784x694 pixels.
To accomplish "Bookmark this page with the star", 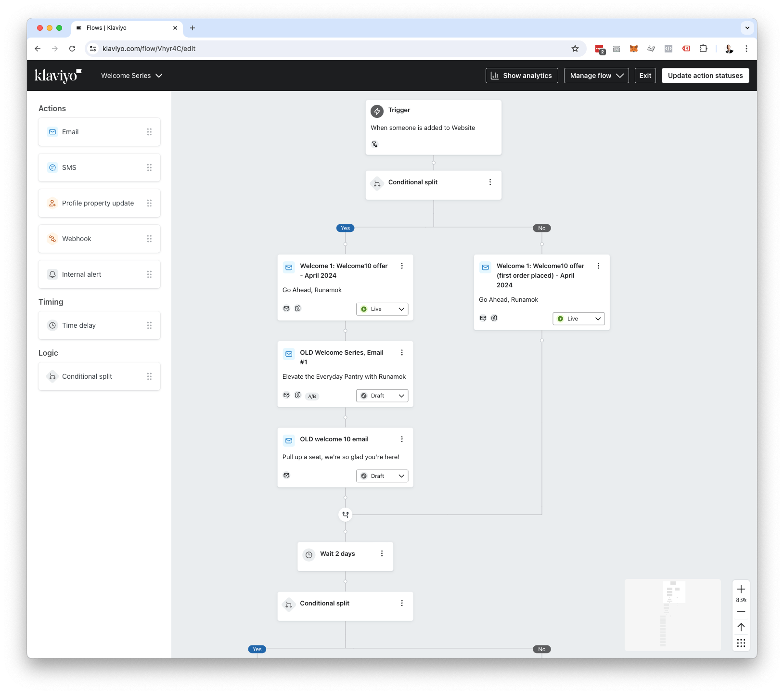I will click(x=575, y=49).
